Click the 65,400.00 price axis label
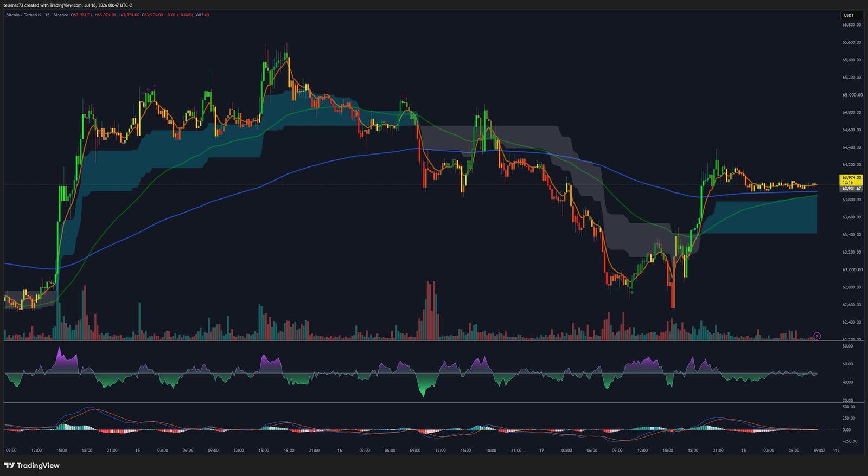868x476 pixels. pos(852,60)
